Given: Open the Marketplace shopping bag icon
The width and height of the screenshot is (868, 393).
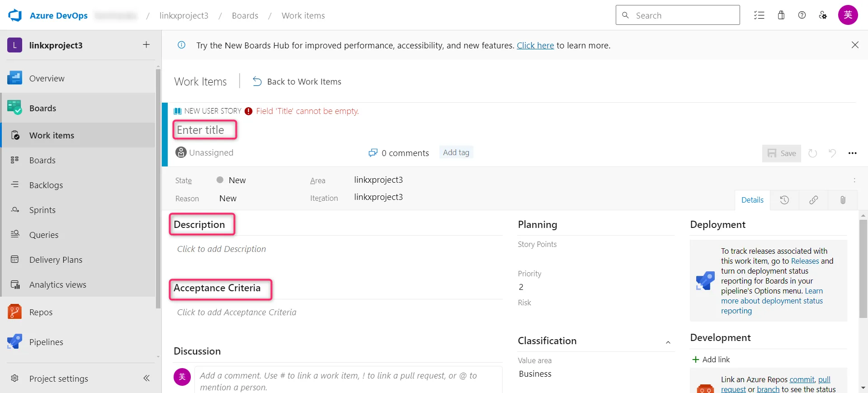Looking at the screenshot, I should tap(781, 15).
